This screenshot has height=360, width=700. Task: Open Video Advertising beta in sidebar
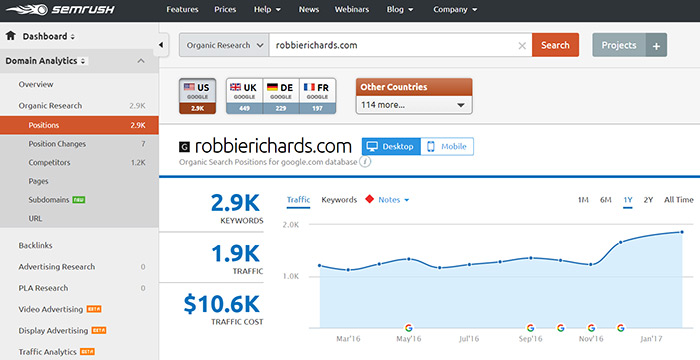point(50,309)
